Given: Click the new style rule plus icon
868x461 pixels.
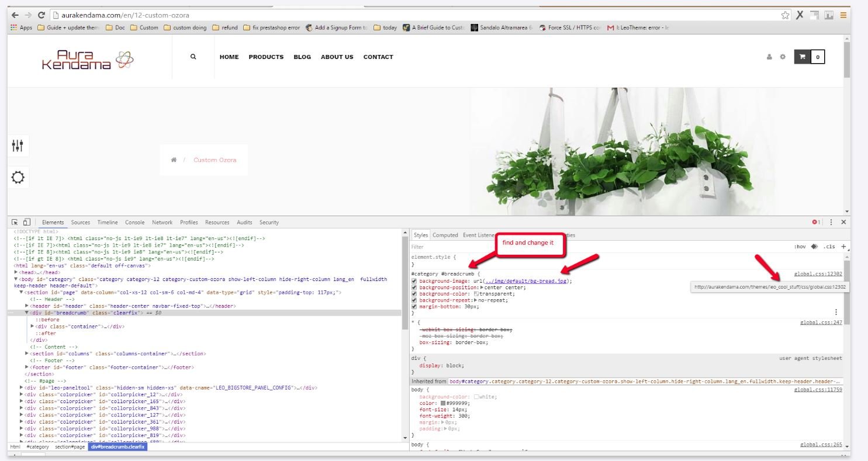Looking at the screenshot, I should point(843,247).
